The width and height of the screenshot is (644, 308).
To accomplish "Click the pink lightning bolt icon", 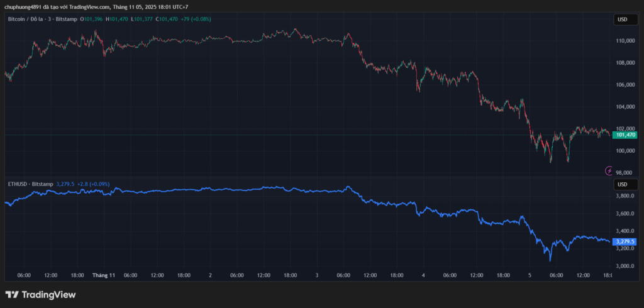I will coord(609,170).
